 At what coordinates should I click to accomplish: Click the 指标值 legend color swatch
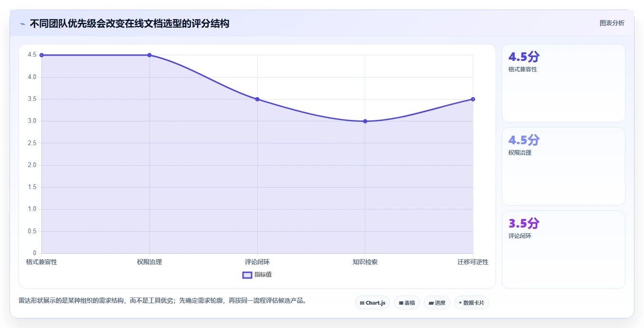[247, 275]
